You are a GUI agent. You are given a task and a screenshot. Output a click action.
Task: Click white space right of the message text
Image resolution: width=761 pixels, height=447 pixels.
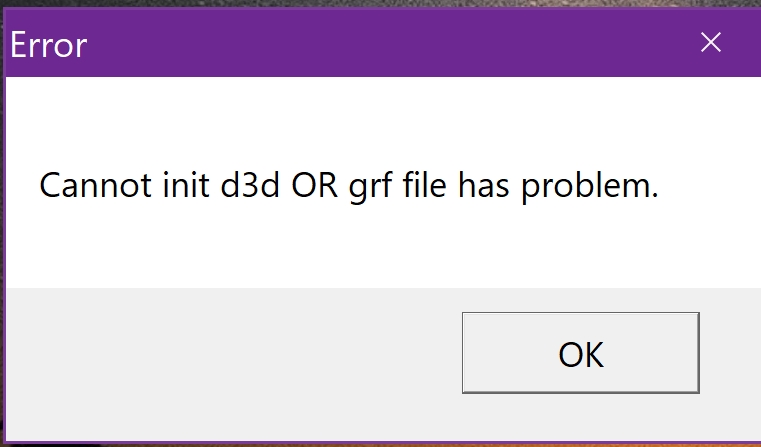pyautogui.click(x=710, y=186)
